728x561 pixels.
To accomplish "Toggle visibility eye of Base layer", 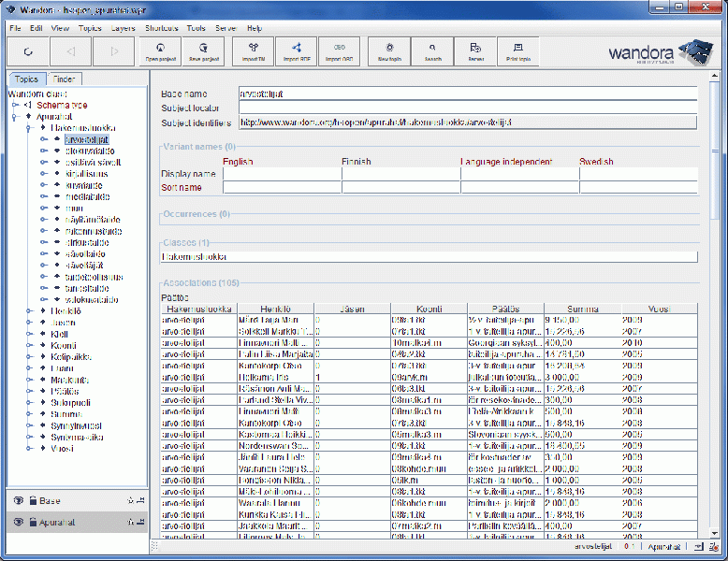I will pyautogui.click(x=18, y=500).
